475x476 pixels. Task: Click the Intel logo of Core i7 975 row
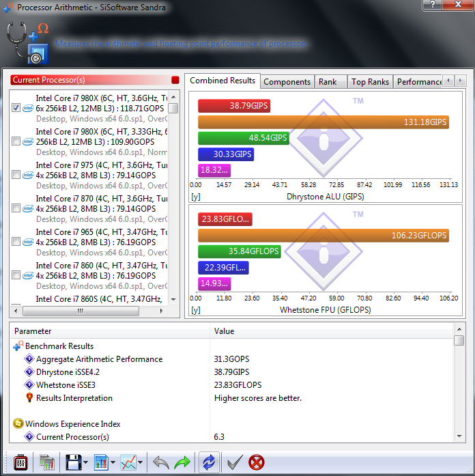(28, 175)
